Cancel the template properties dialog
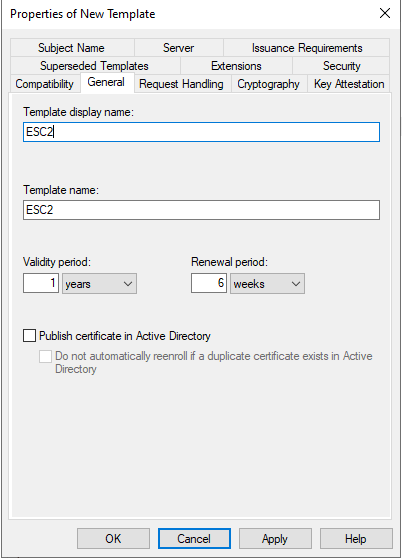 click(x=194, y=539)
